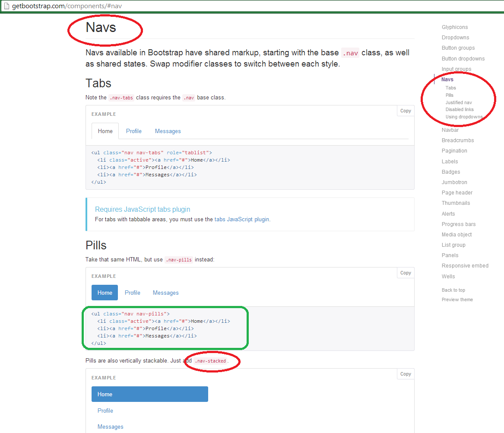Select the Home pill in the Pills example
504x433 pixels.
pyautogui.click(x=105, y=293)
